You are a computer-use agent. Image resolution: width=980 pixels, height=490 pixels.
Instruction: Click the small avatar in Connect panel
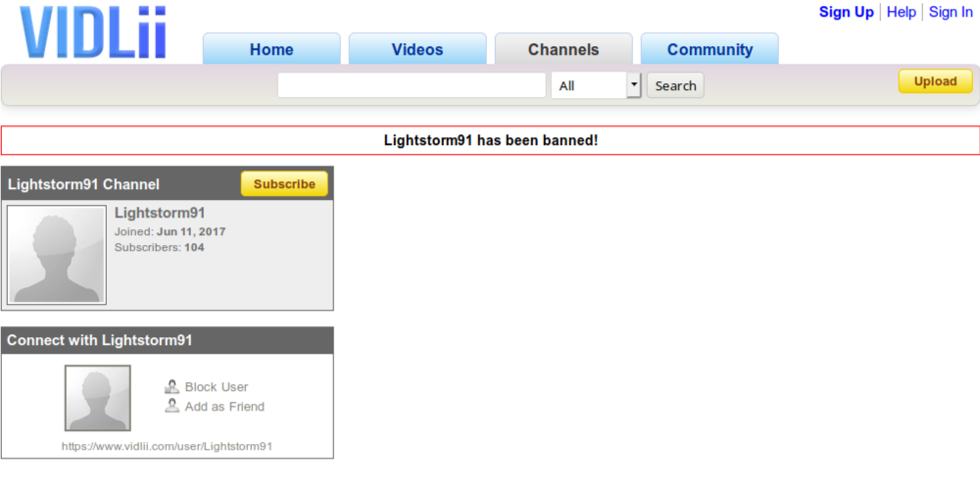[98, 398]
